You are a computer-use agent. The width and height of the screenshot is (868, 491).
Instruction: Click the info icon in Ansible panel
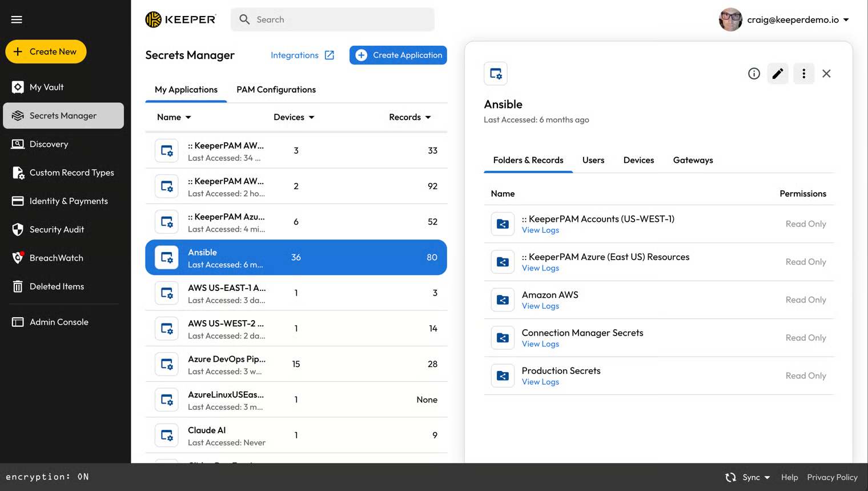coord(754,74)
